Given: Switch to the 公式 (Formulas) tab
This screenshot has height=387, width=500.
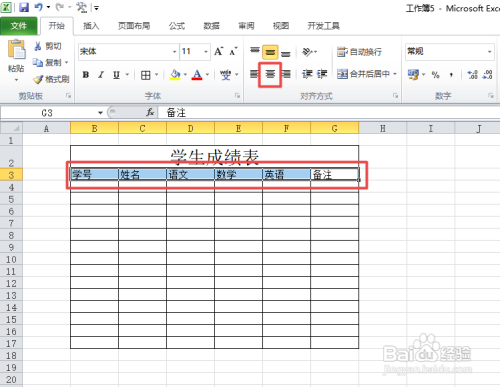Looking at the screenshot, I should tap(177, 26).
